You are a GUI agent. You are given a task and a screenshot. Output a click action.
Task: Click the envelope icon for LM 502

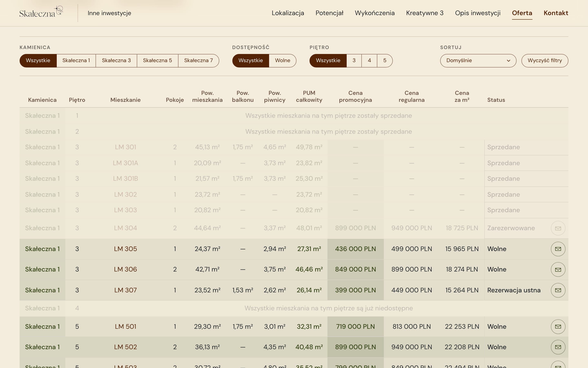pos(558,347)
